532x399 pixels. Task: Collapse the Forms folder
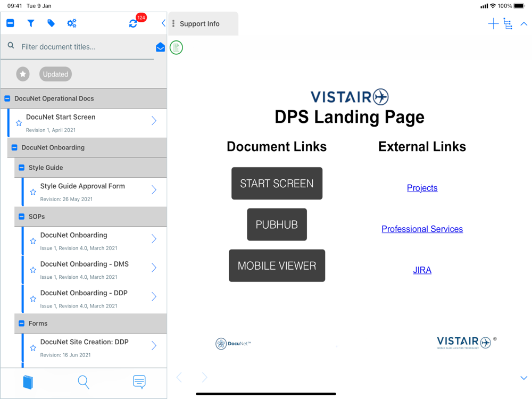[x=21, y=323]
